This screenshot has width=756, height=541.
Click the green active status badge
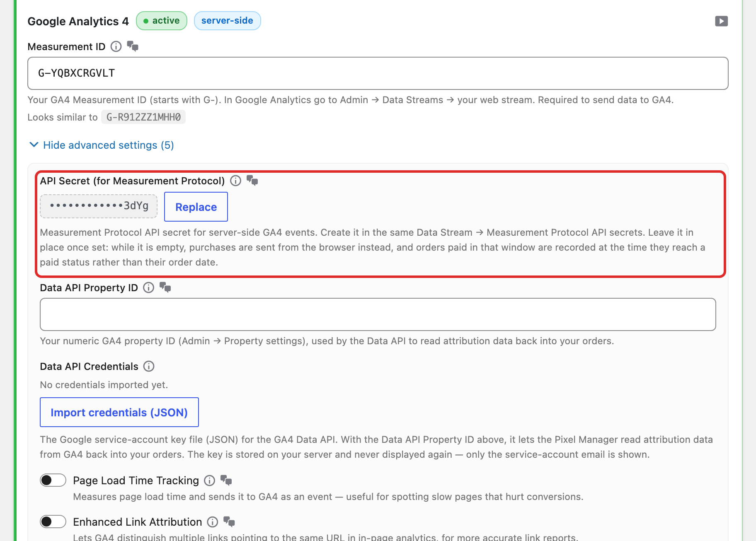point(162,21)
